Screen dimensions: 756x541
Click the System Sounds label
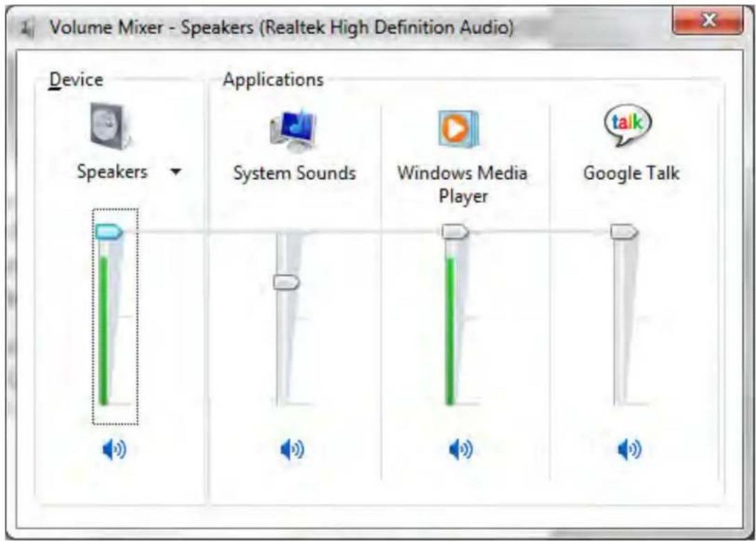[x=295, y=173]
